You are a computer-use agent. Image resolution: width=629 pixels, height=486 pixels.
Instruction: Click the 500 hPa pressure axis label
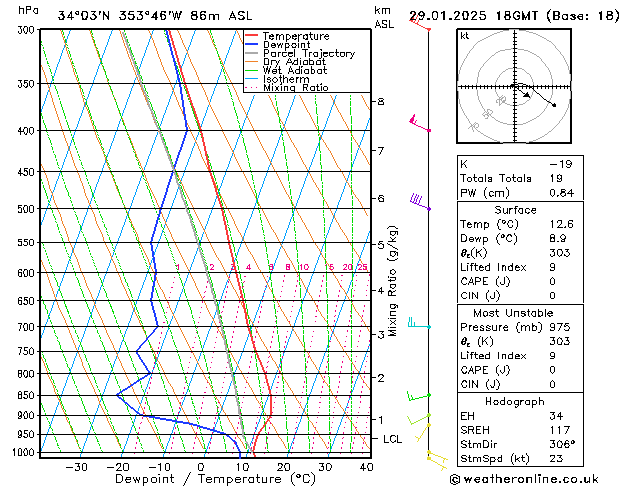pyautogui.click(x=28, y=209)
